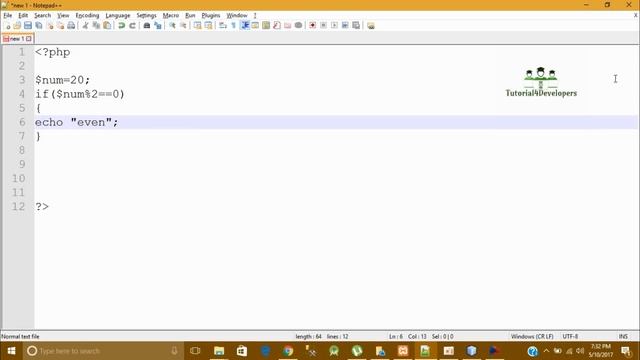Click line number 10 in the margin
The image size is (640, 360).
[x=18, y=178]
